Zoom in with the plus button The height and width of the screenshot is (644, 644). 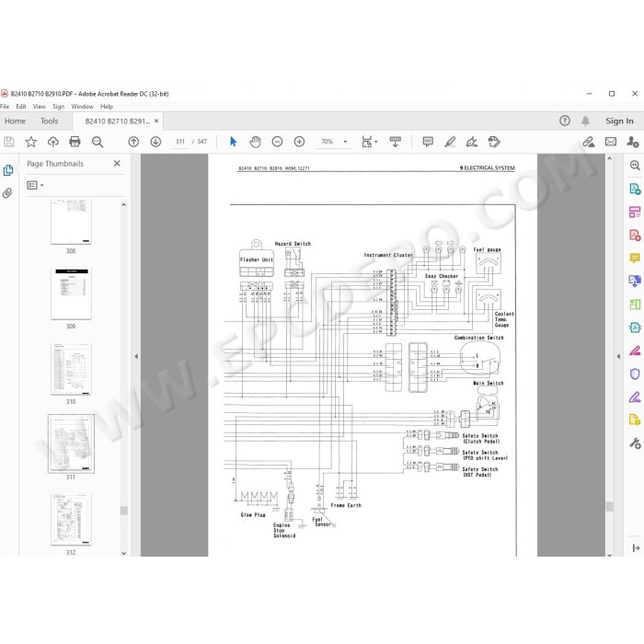coord(299,142)
